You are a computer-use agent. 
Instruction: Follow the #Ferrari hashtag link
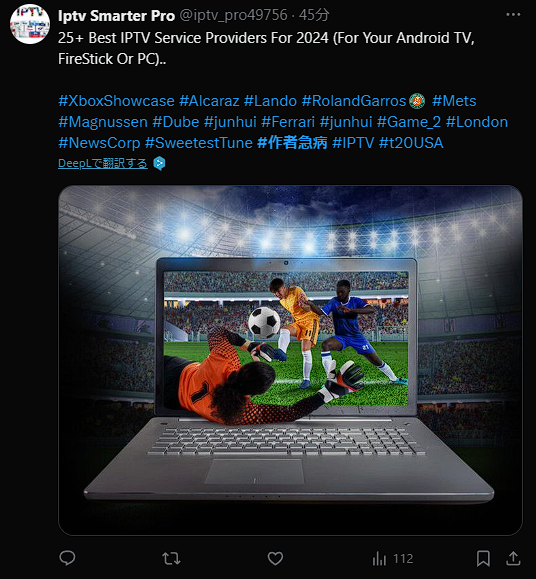(x=288, y=122)
